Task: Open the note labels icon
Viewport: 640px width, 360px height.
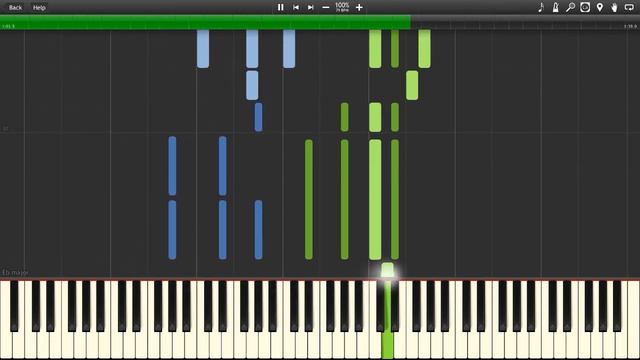Action: [541, 7]
